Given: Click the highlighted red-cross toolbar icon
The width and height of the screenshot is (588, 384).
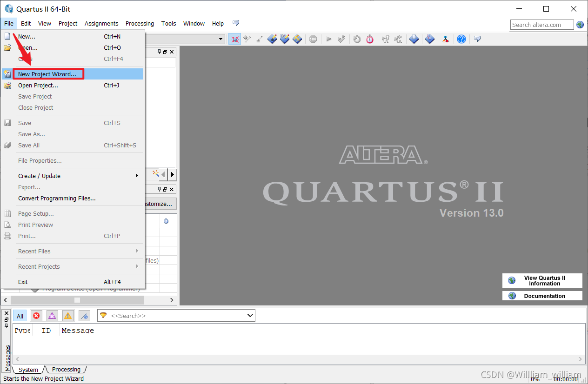Looking at the screenshot, I should 235,39.
